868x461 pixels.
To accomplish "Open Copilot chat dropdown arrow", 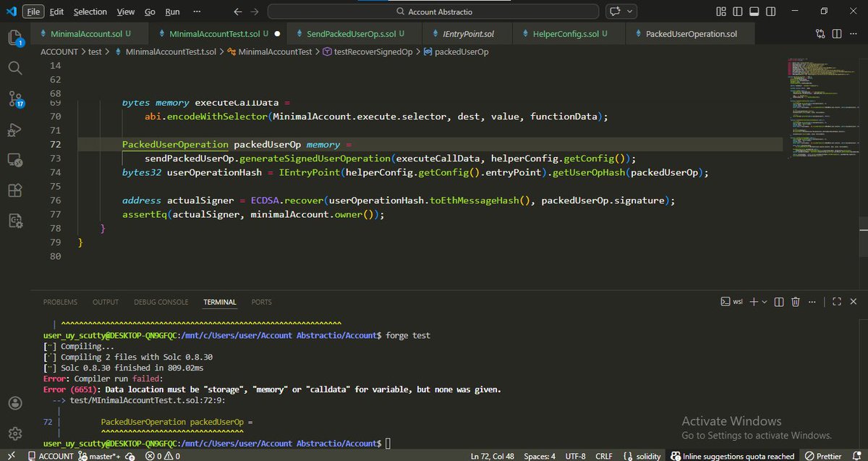I will pyautogui.click(x=631, y=12).
